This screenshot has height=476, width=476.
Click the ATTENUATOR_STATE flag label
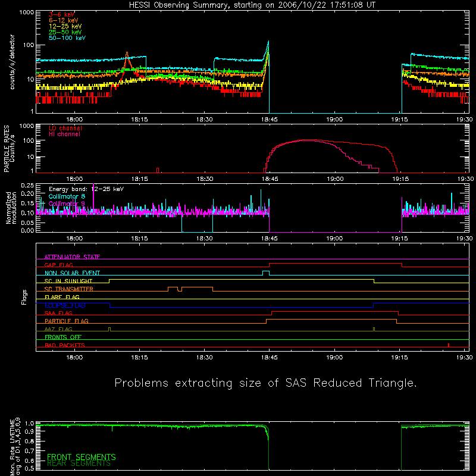pyautogui.click(x=72, y=257)
